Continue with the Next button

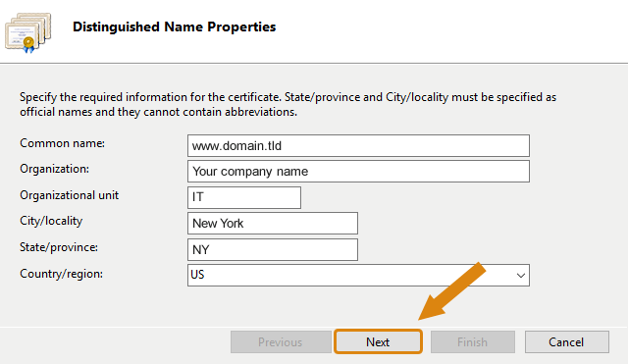click(378, 342)
